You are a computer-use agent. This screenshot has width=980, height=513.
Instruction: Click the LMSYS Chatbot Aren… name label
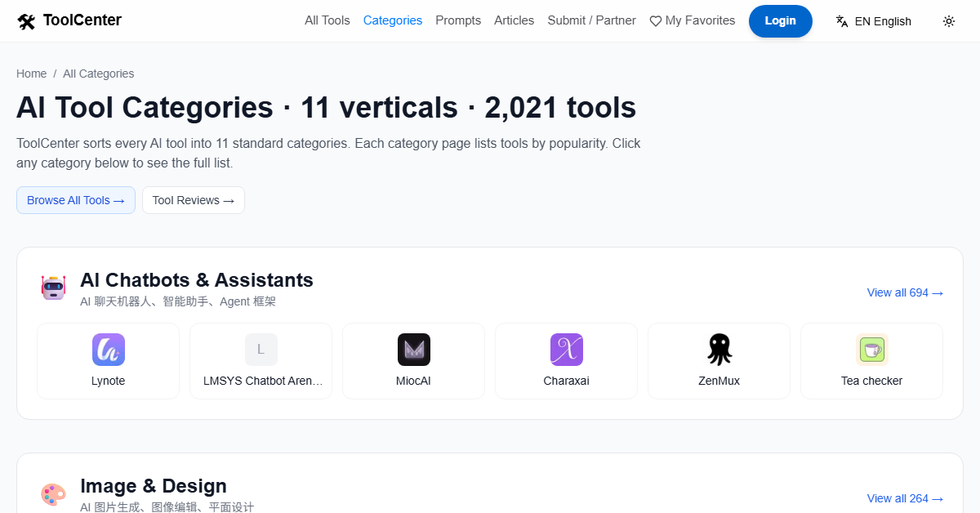click(x=261, y=381)
